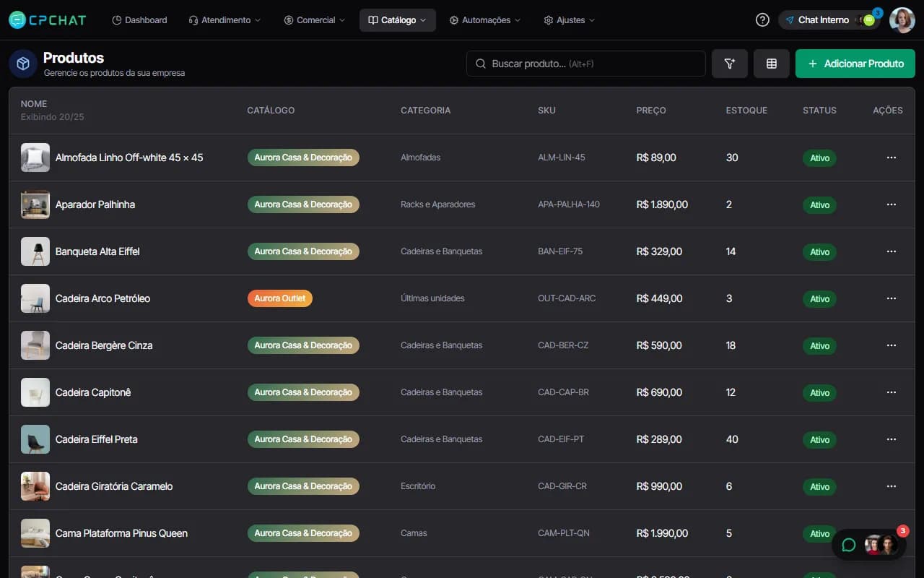This screenshot has height=578, width=924.
Task: Open actions menu for Cadeira Capitonê
Action: 892,392
